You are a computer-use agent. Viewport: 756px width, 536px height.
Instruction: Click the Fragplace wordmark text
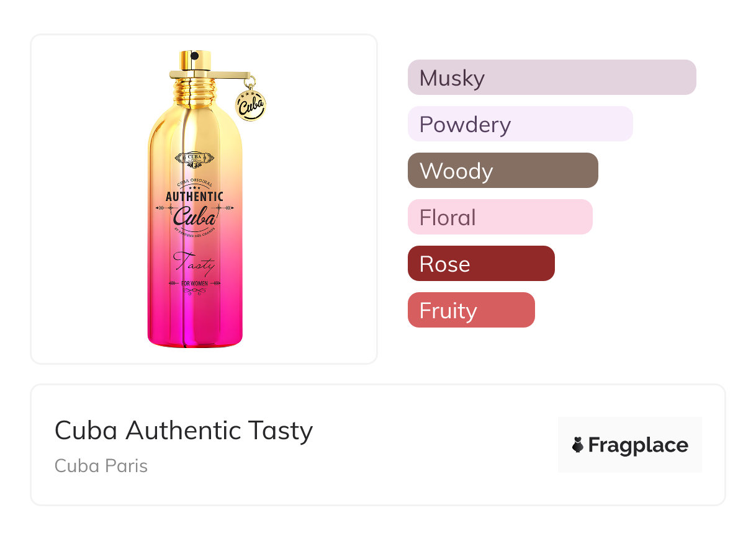pos(638,445)
